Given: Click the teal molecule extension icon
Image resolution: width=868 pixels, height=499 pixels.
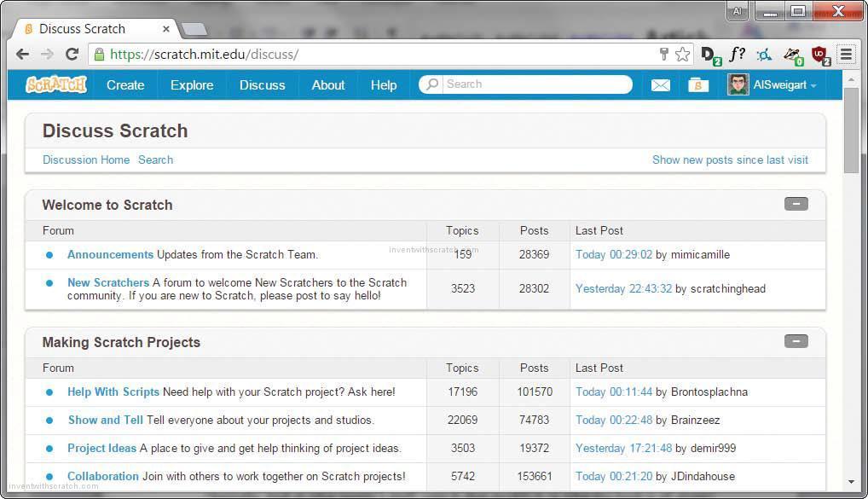Looking at the screenshot, I should [x=765, y=55].
